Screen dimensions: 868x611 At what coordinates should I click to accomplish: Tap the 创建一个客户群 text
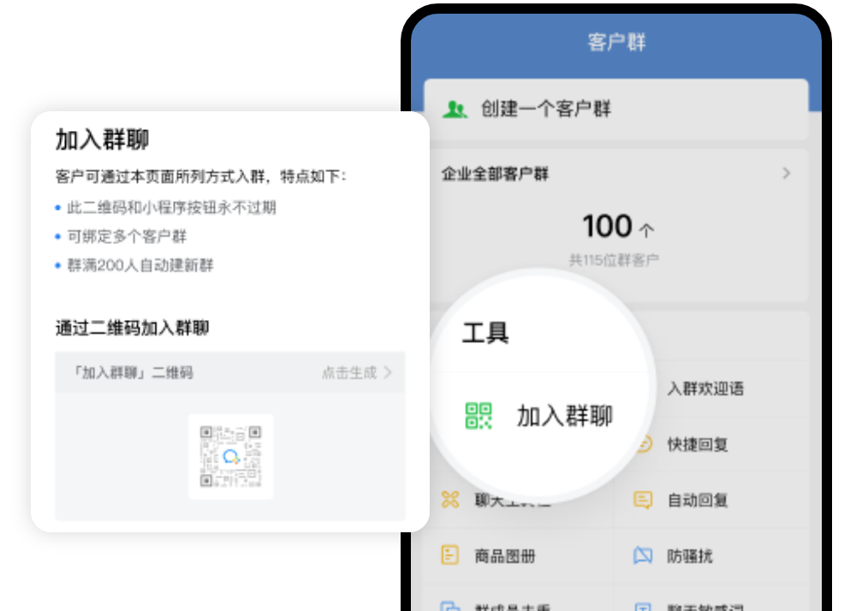tap(546, 110)
